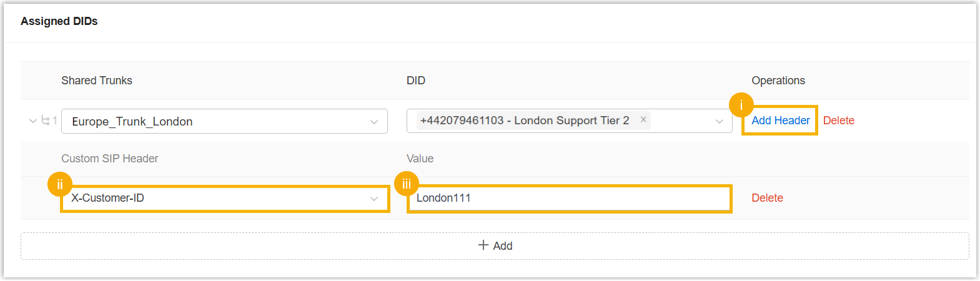This screenshot has height=281, width=980.
Task: Click the arrow in the DID select
Action: click(720, 122)
